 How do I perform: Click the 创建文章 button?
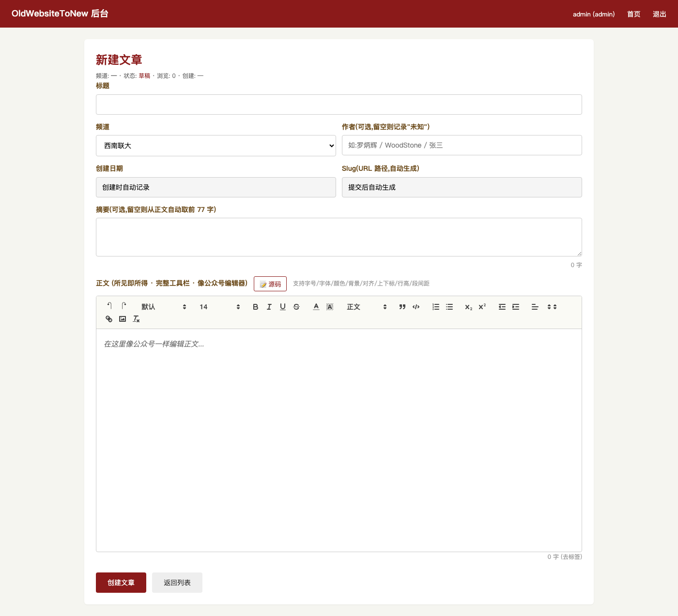point(121,583)
